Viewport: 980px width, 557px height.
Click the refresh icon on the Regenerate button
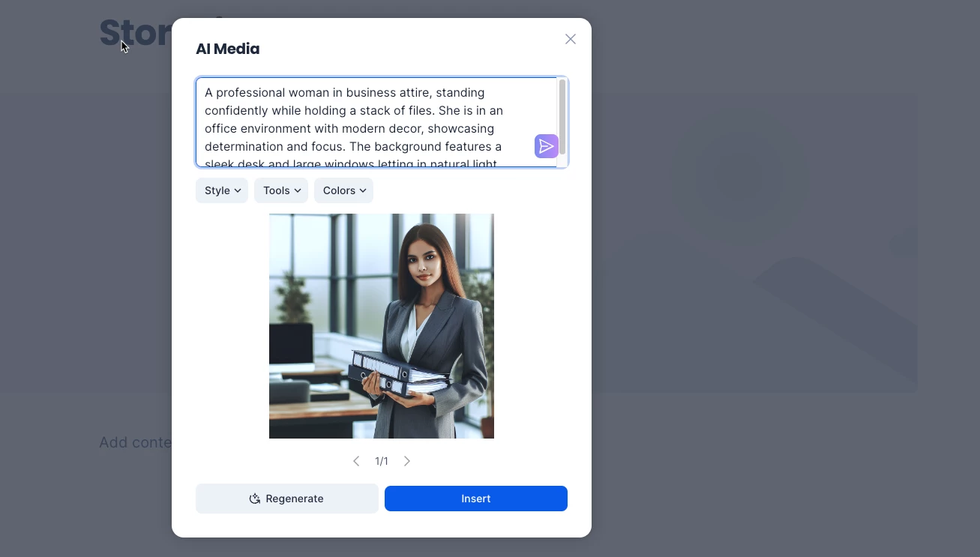[255, 499]
